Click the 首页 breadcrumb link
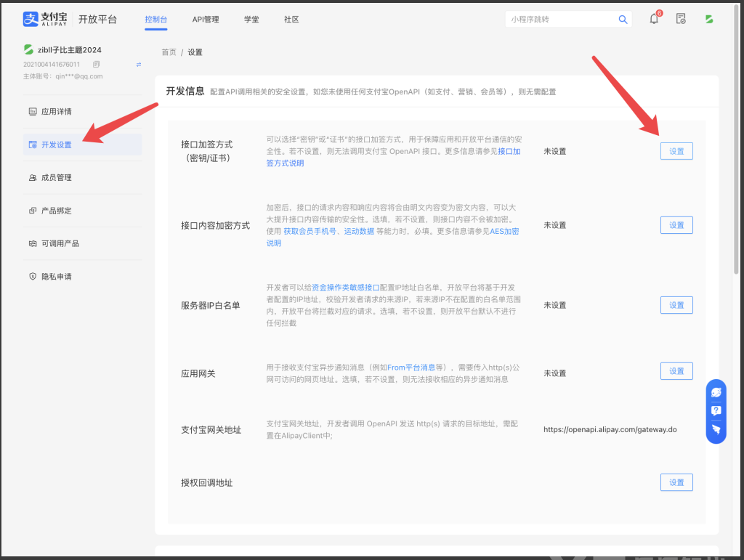 pos(169,52)
